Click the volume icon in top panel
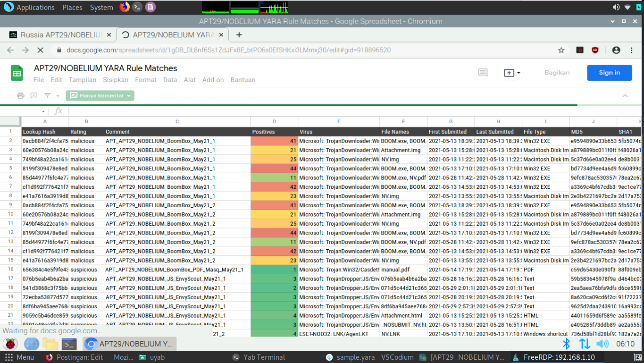 (x=616, y=7)
